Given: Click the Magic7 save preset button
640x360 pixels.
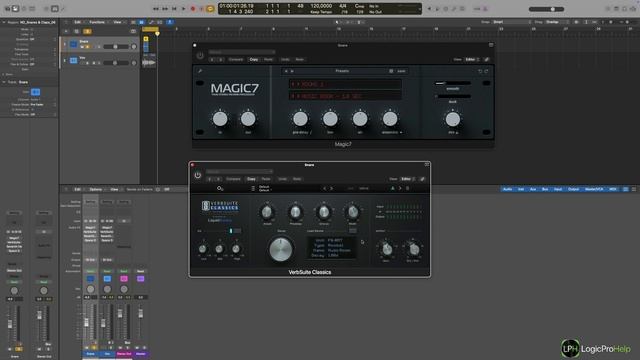Looking at the screenshot, I should [401, 71].
